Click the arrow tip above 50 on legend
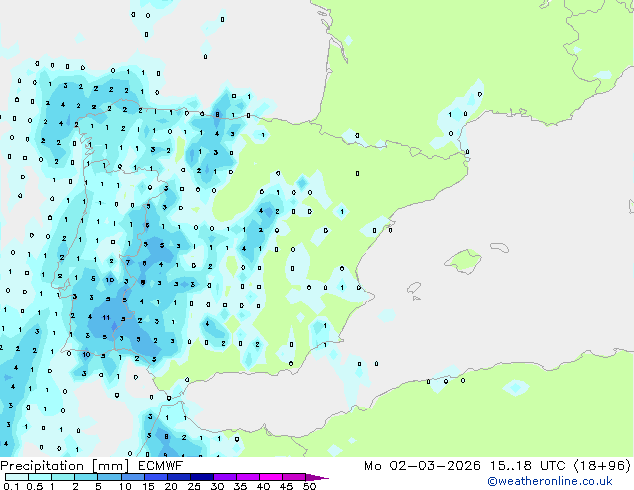The width and height of the screenshot is (634, 490). 317,477
